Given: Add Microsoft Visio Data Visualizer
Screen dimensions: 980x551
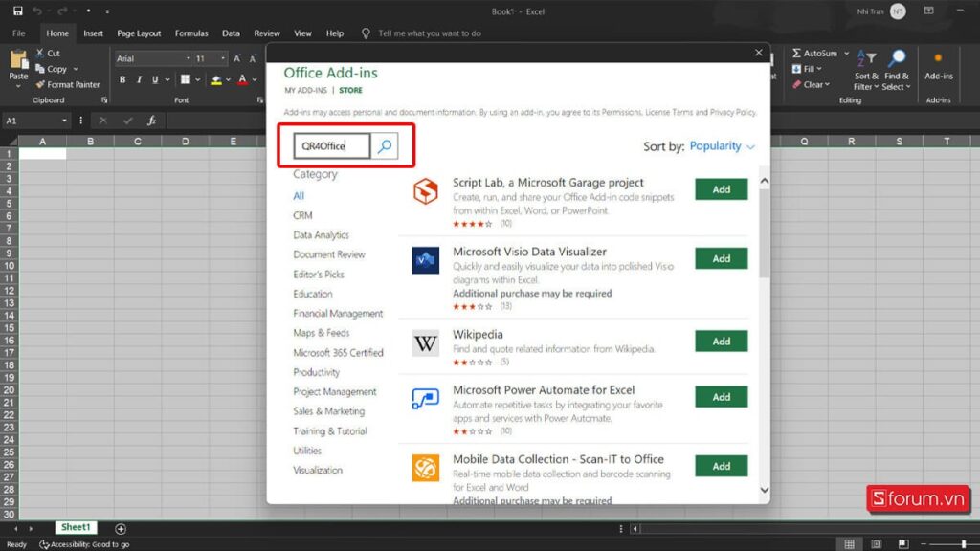Looking at the screenshot, I should pyautogui.click(x=722, y=258).
